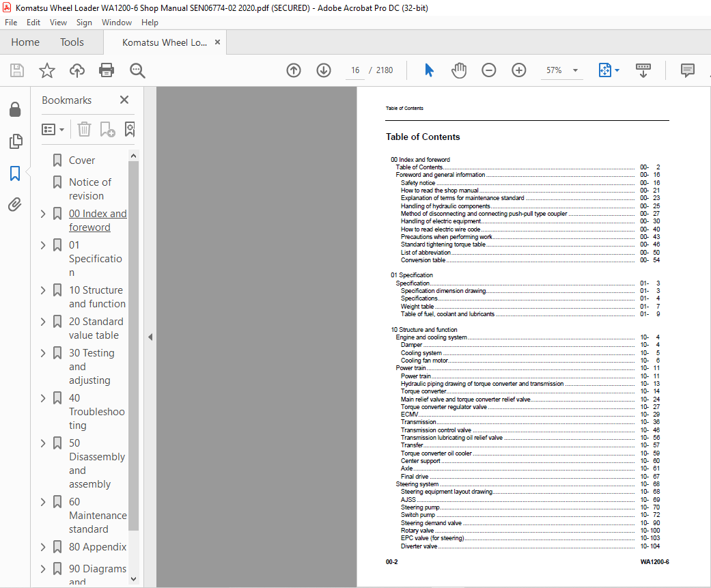The height and width of the screenshot is (588, 711).
Task: Switch to the Home tab
Action: [x=25, y=42]
